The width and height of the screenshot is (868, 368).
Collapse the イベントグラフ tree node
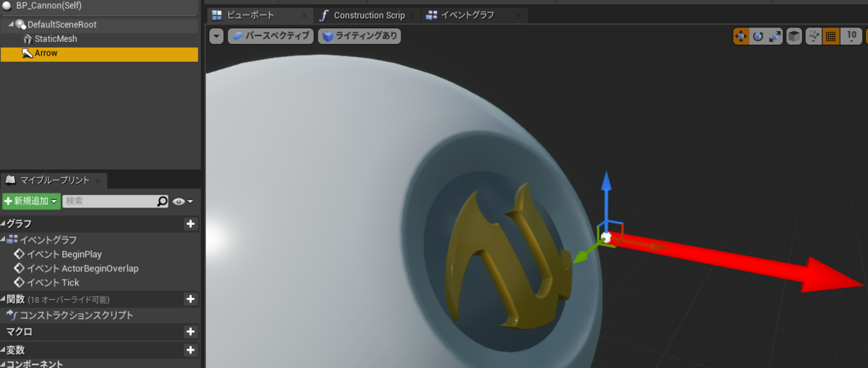click(x=4, y=239)
